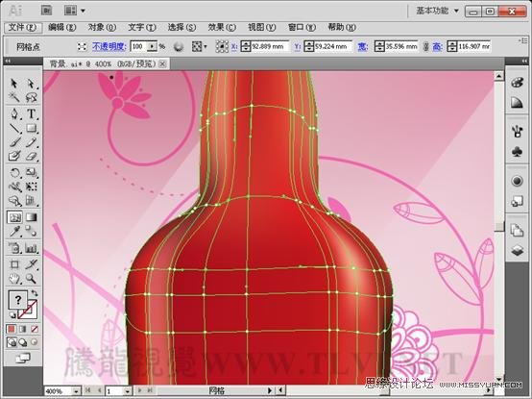Toggle constrain width and height link
This screenshot has height=399, width=532.
(x=425, y=46)
